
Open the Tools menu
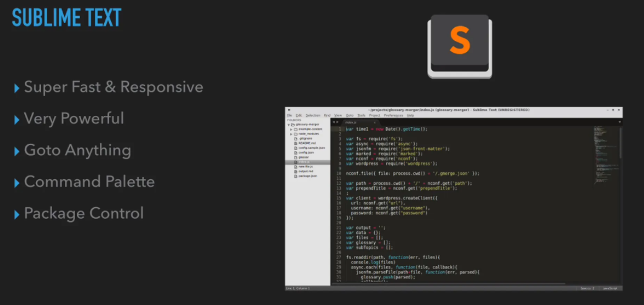tap(361, 115)
